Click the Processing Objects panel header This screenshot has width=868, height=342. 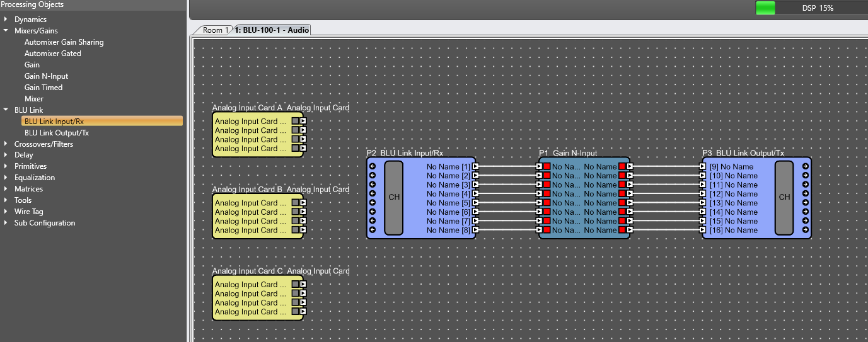(x=93, y=4)
